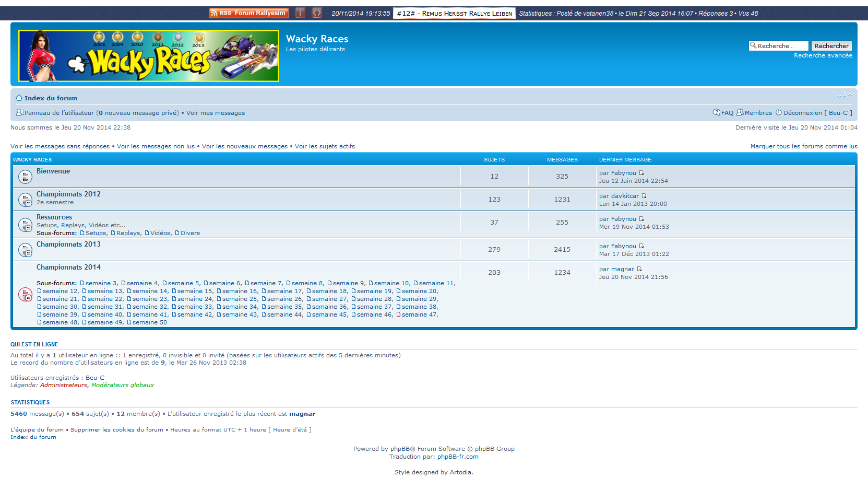Open the Bienvenue forum status icon
This screenshot has height=501, width=868.
click(25, 177)
